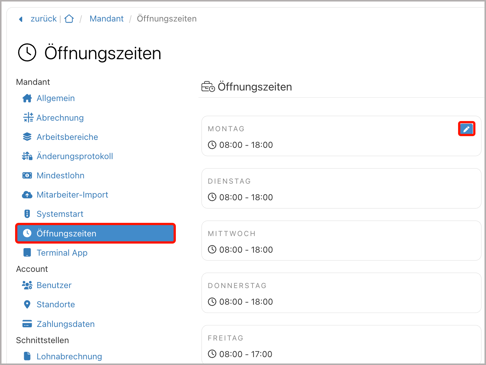
Task: Click the Mittwoch time 08:00 - 18:00
Action: tap(246, 250)
